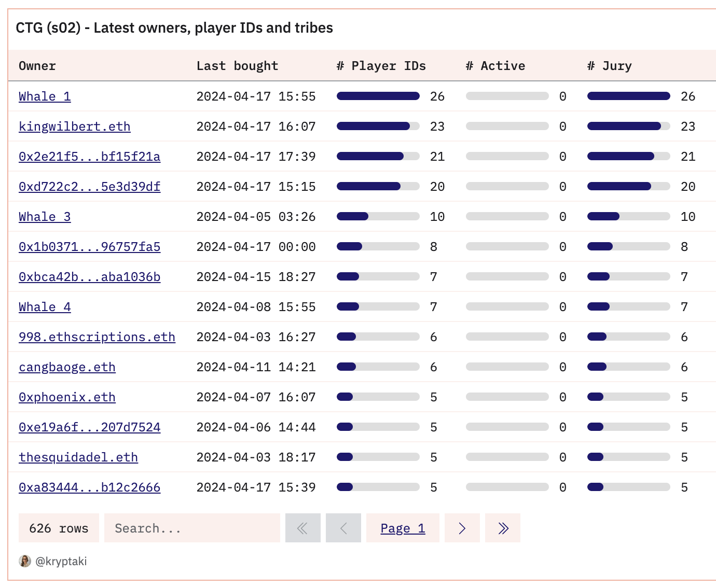
Task: Go to previous page arrow
Action: tap(343, 528)
